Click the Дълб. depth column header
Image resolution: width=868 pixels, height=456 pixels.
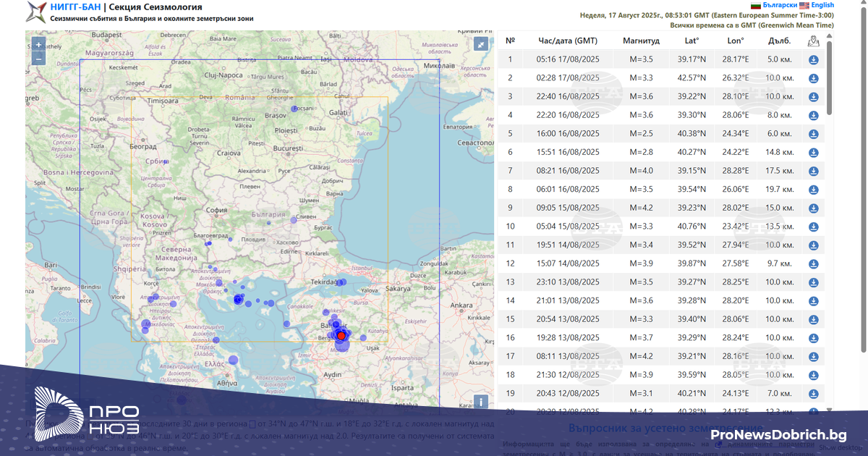779,41
